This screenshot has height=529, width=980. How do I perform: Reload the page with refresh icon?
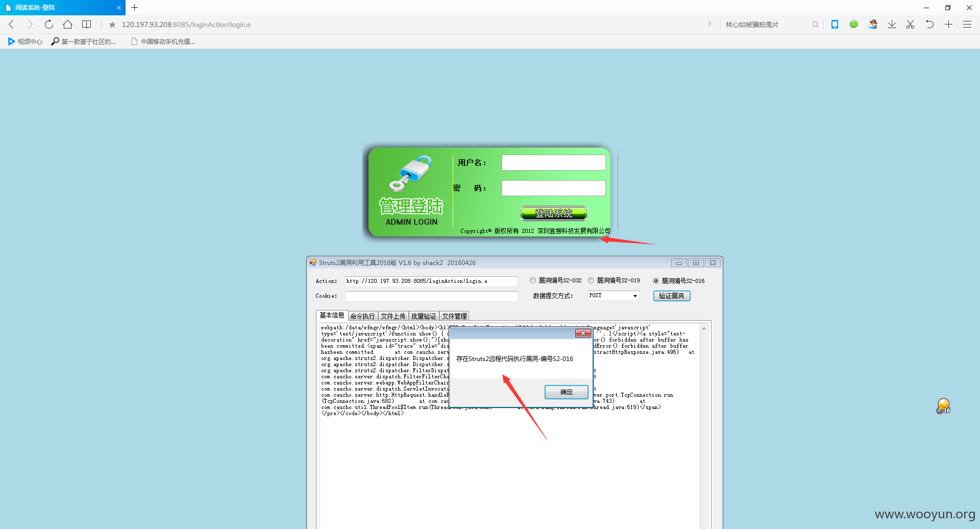49,25
